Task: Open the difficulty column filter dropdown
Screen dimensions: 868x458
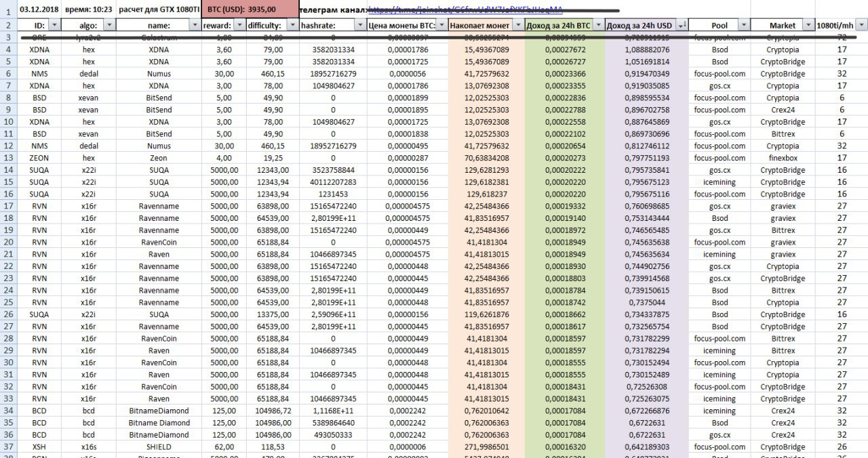Action: tap(292, 25)
